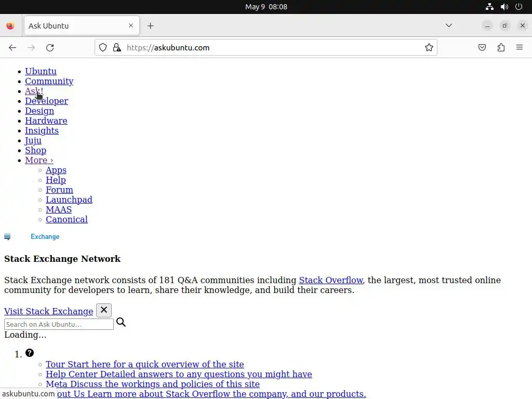
Task: Open the Apps submenu link
Action: 56,170
